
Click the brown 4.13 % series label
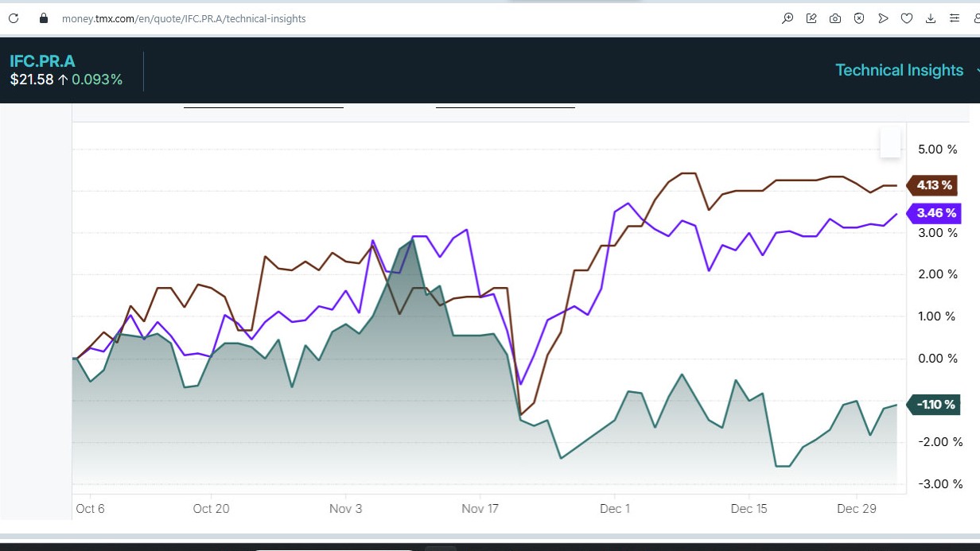coord(934,185)
